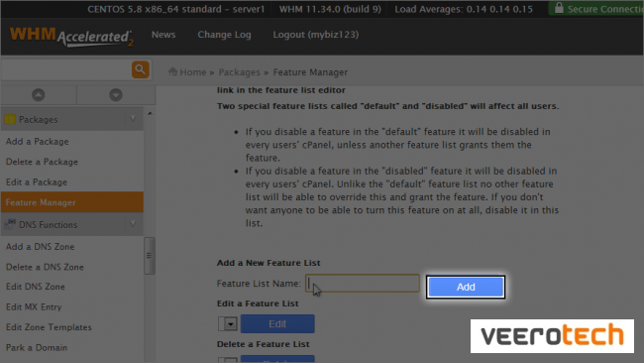Click the sidebar scrollbar handle

[x=150, y=255]
